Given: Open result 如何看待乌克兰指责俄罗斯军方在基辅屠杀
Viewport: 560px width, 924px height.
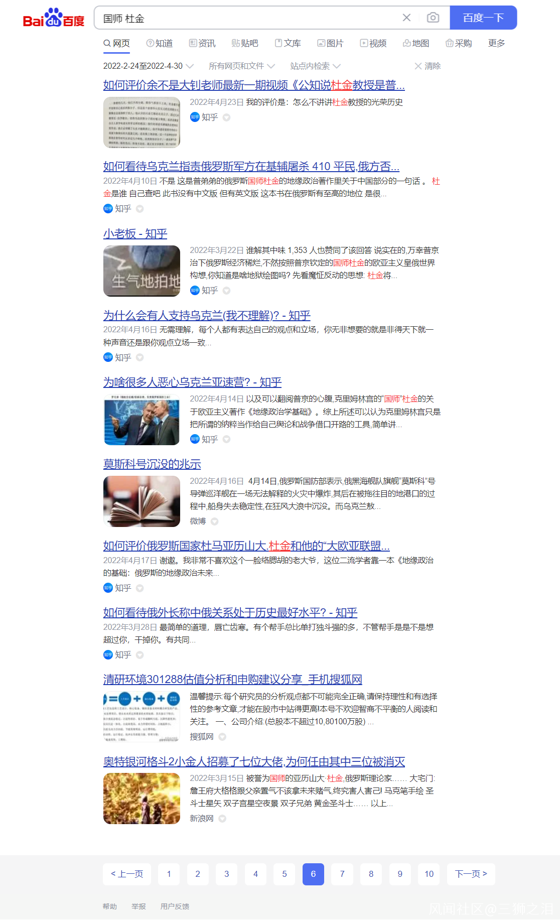Looking at the screenshot, I should click(x=251, y=167).
